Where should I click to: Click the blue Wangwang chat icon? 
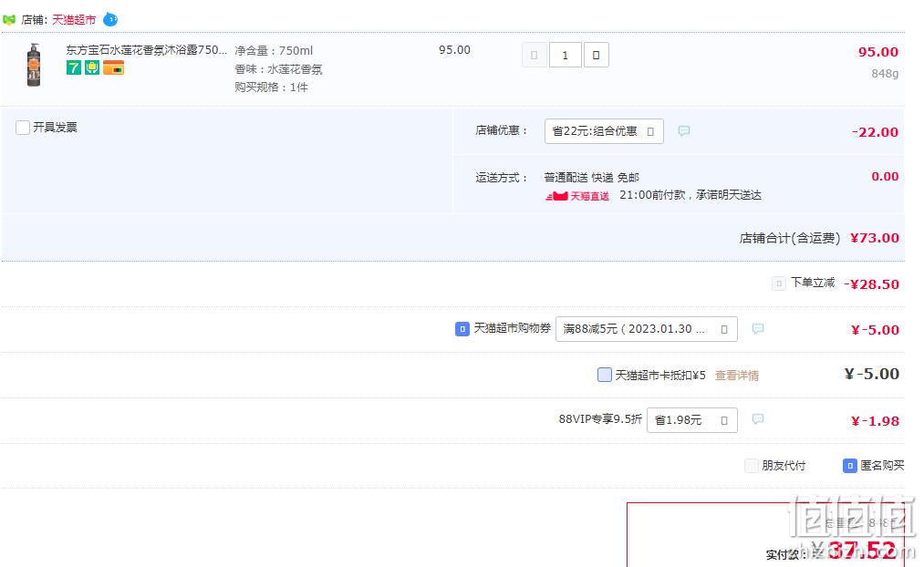(x=110, y=19)
